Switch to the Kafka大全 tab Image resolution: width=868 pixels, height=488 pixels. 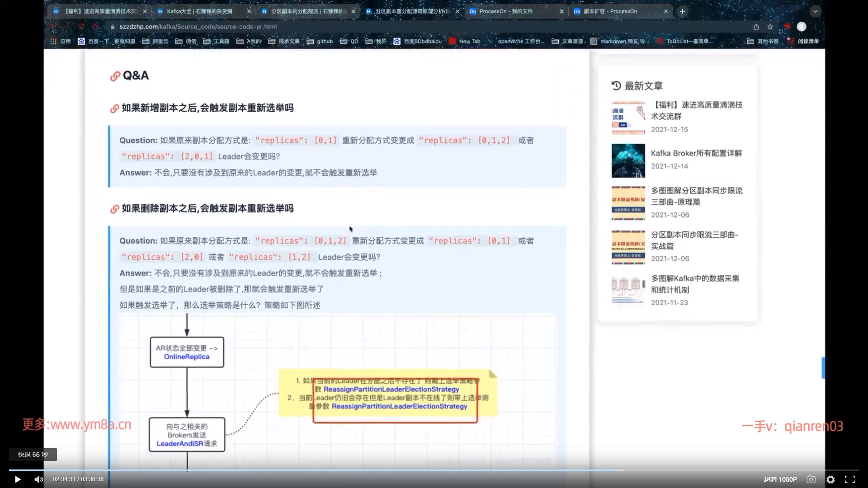click(199, 11)
